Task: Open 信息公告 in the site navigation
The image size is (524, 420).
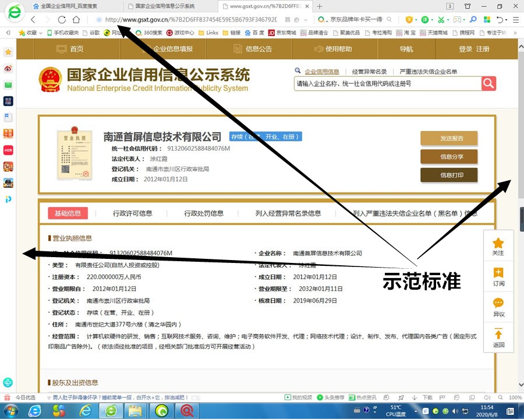Action: [253, 49]
